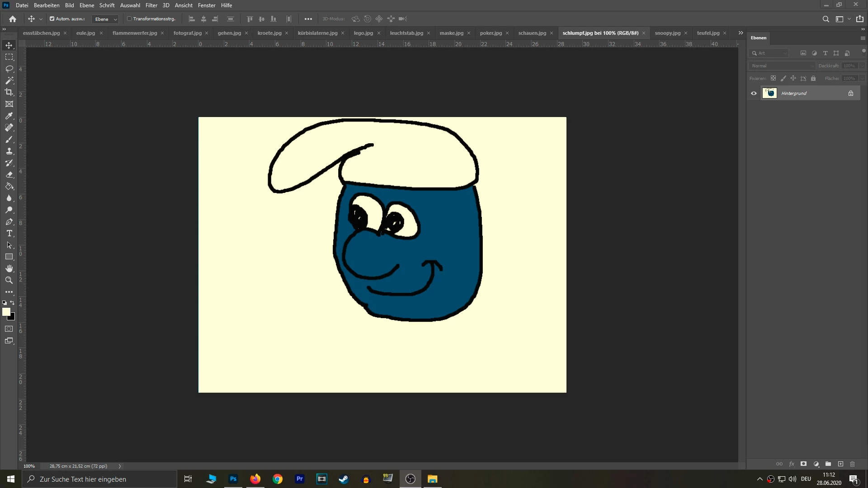Hide the Hintergrund layer via eye icon
868x488 pixels.
[754, 94]
